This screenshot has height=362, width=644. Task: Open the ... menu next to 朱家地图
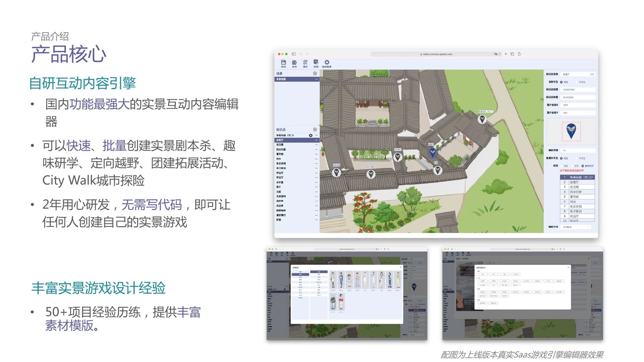click(316, 79)
